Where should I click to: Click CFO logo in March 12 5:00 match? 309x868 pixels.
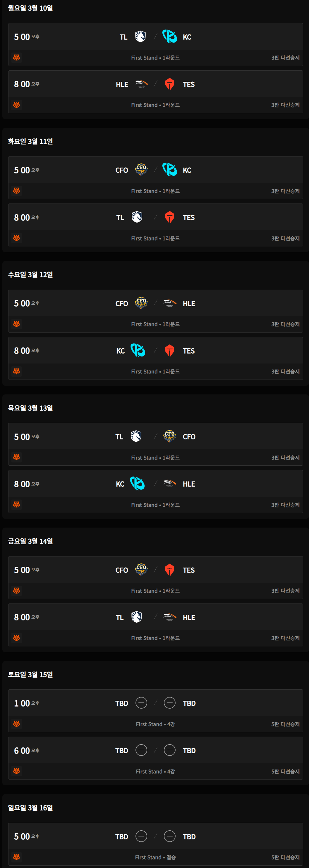point(141,302)
